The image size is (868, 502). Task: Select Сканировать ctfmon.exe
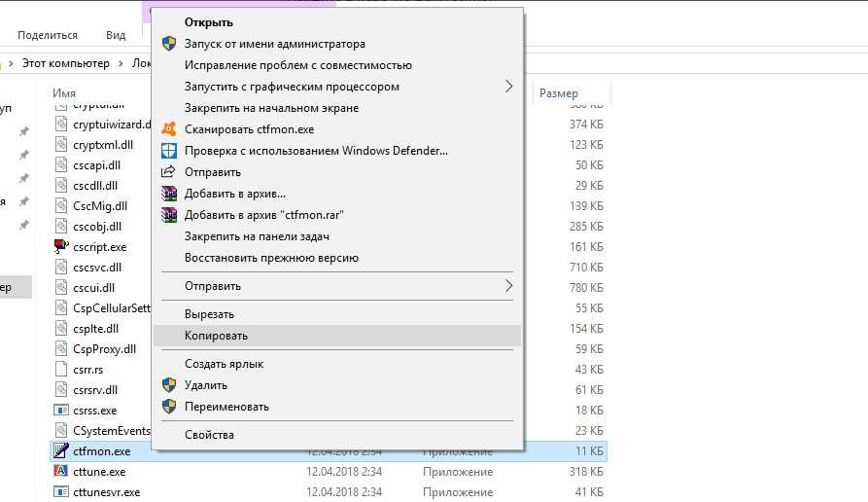click(337, 129)
